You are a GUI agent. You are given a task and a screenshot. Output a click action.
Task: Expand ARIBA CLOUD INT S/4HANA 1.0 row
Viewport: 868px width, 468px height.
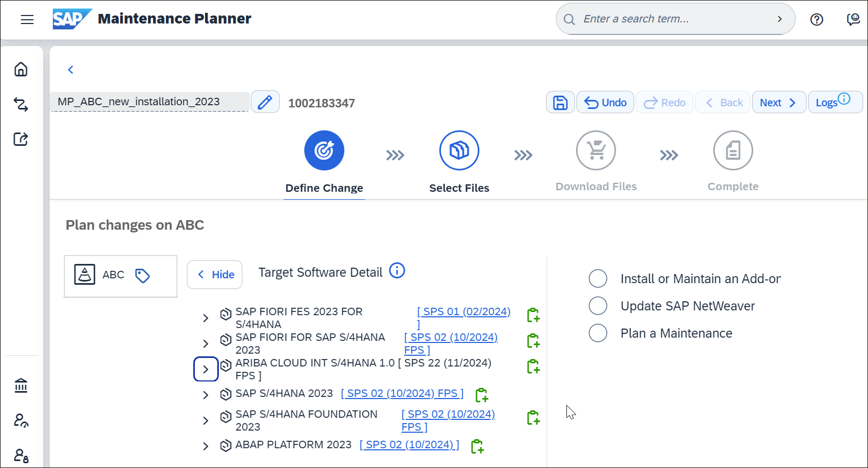pos(206,369)
